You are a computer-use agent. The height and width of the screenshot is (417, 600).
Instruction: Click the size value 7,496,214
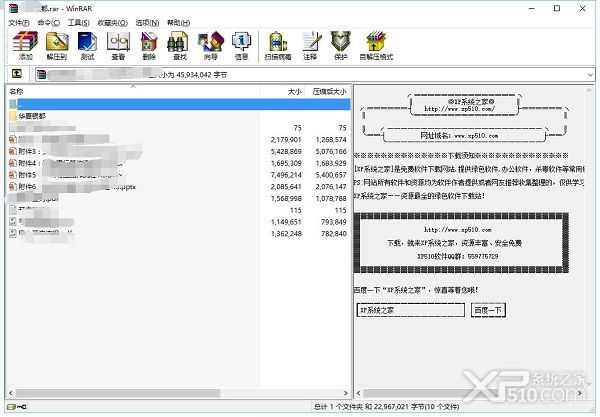pos(286,175)
